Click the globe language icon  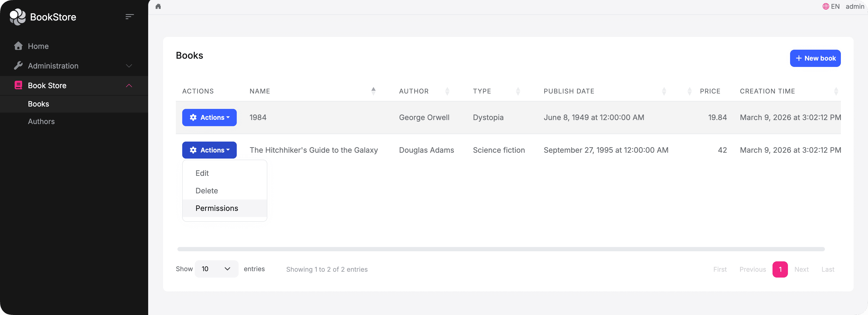click(825, 6)
